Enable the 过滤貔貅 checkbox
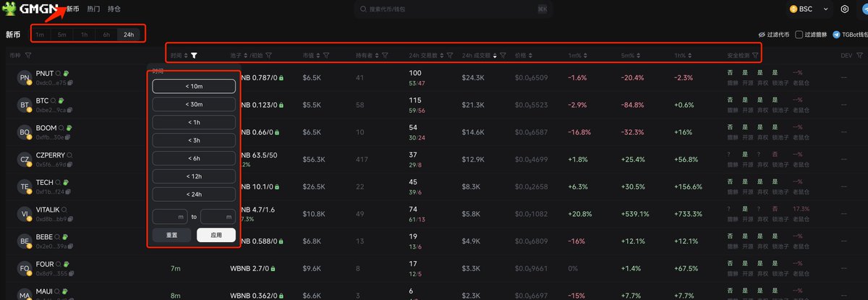The image size is (868, 300). coord(799,34)
